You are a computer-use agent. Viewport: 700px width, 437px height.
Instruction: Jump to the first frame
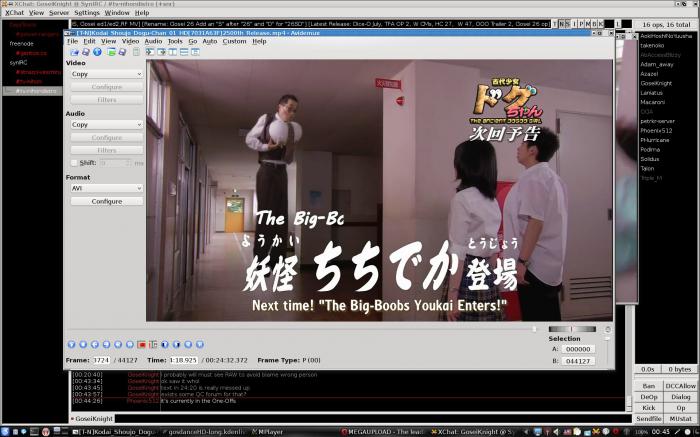pos(188,344)
